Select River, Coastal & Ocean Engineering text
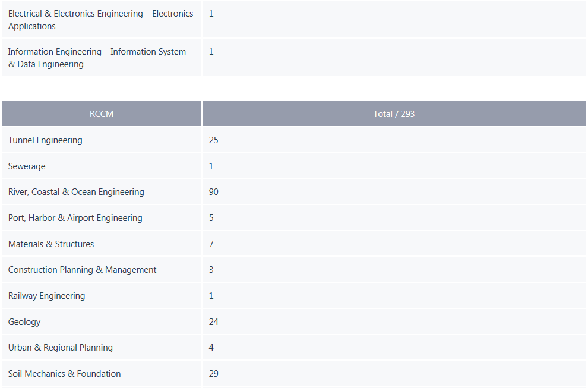This screenshot has height=388, width=588. click(76, 192)
